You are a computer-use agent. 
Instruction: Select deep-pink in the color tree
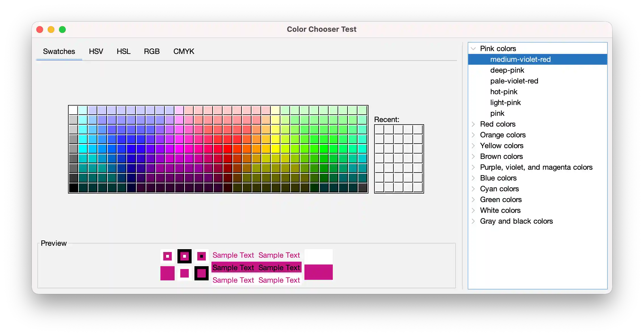507,70
